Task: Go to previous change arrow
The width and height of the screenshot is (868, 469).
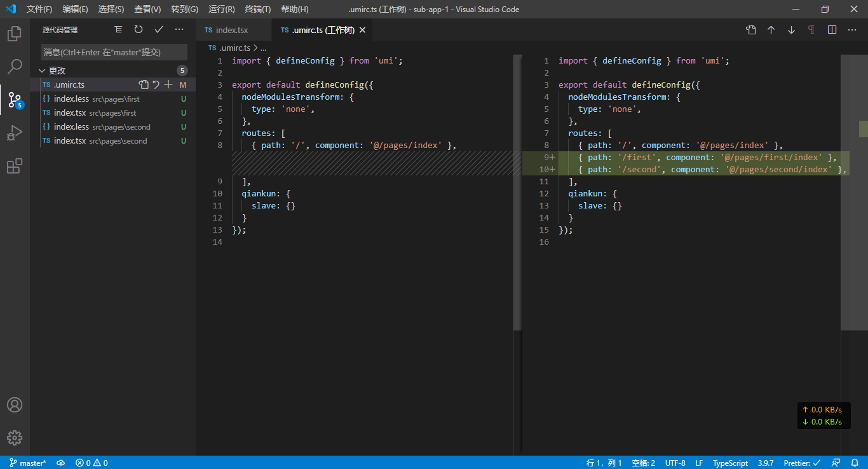Action: click(771, 30)
